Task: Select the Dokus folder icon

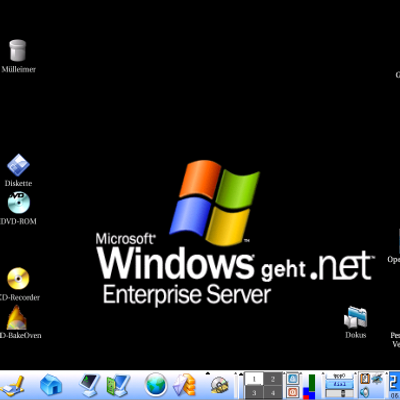Action: tap(355, 317)
